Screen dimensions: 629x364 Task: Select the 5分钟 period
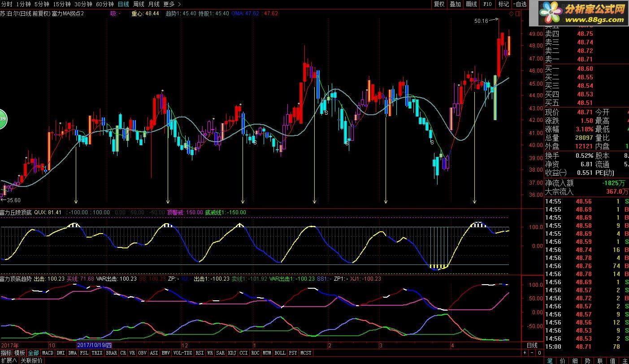(41, 4)
